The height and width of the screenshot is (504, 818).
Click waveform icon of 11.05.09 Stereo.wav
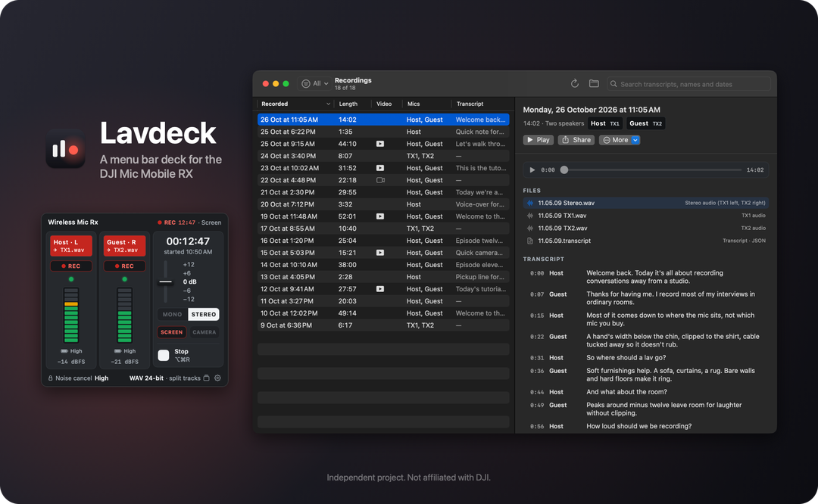pyautogui.click(x=530, y=204)
